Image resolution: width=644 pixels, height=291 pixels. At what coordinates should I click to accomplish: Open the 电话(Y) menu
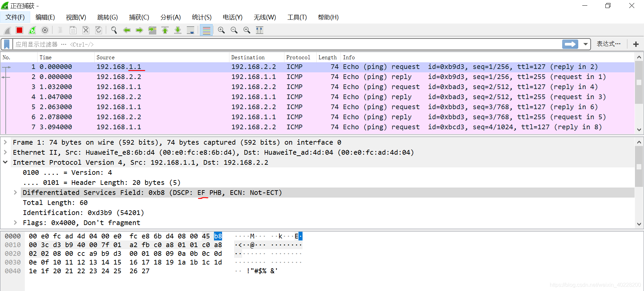[x=232, y=17]
